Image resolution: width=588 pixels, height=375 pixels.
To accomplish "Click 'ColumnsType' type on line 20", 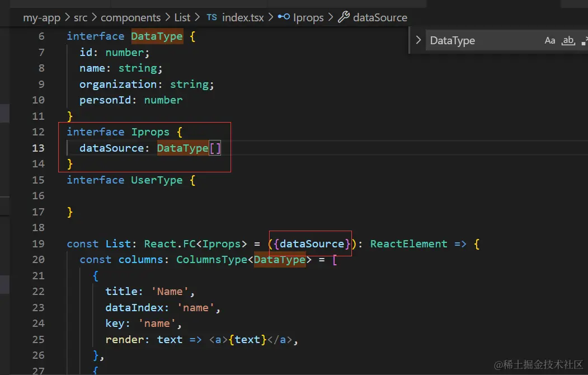I will pos(212,260).
